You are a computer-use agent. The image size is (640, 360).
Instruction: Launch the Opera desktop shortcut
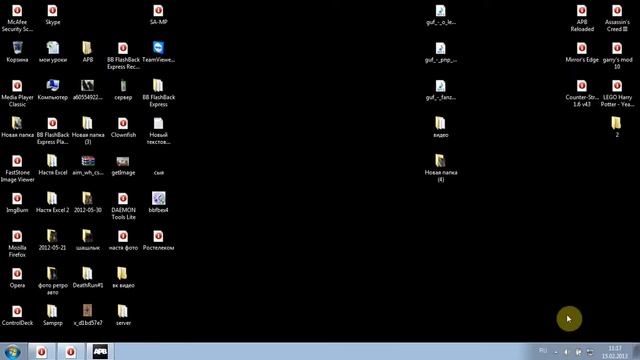(17, 278)
